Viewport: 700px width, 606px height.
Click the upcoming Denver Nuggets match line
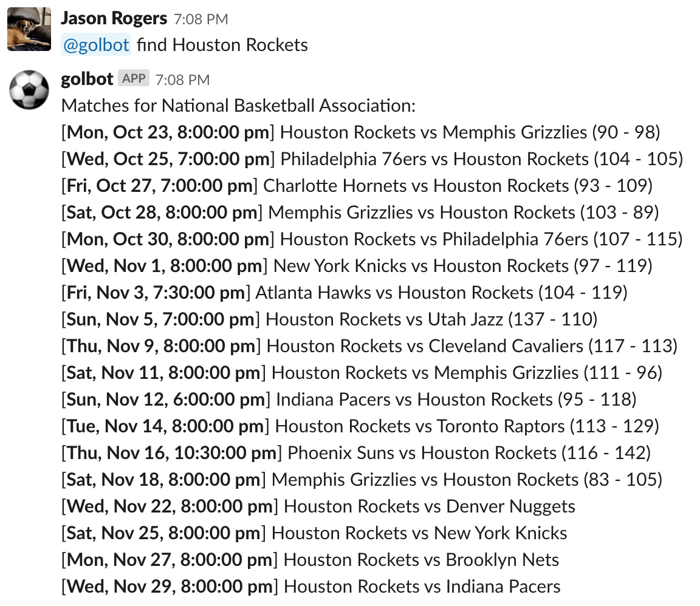pyautogui.click(x=318, y=506)
